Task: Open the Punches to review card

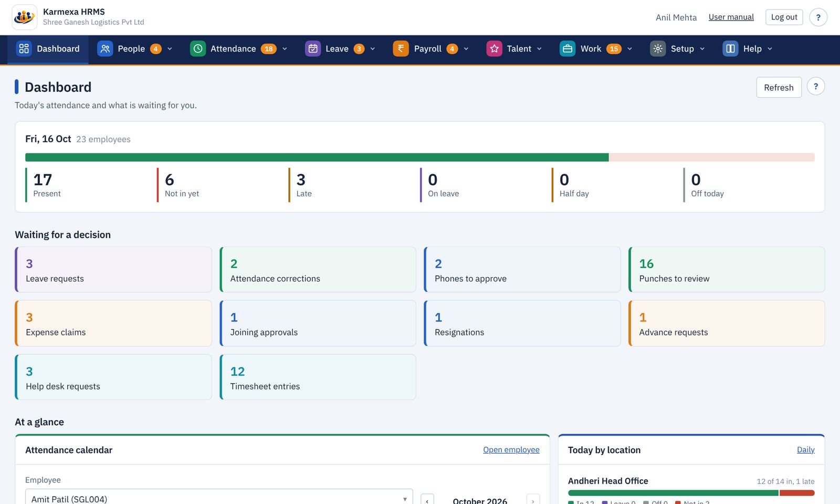Action: pos(727,270)
